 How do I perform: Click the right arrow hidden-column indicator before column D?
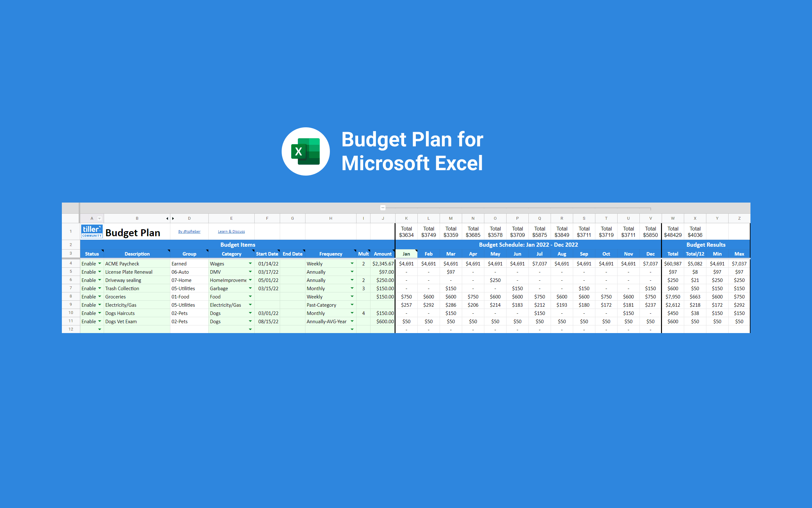173,218
